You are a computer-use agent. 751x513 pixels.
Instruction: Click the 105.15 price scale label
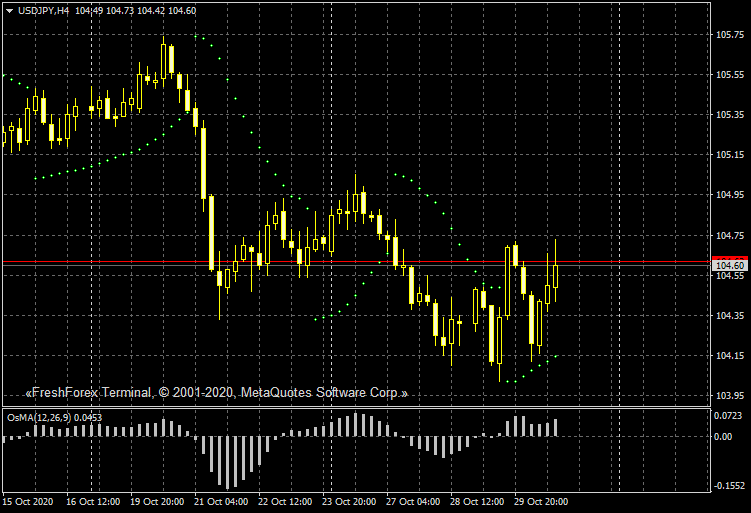(x=730, y=155)
